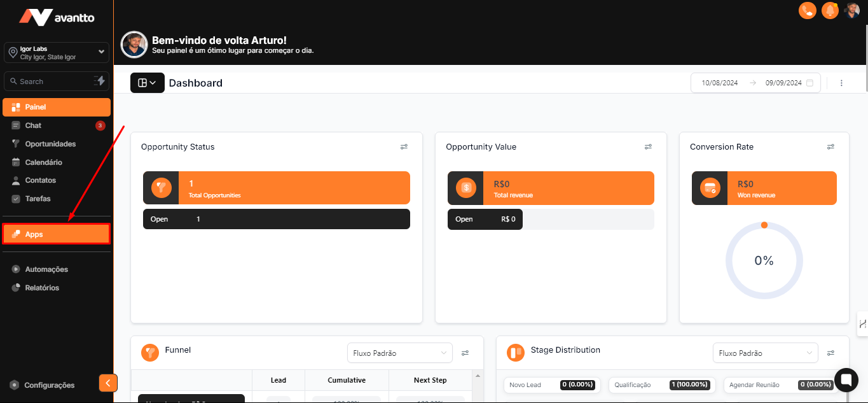Go to Oportunidades in sidebar

click(50, 144)
